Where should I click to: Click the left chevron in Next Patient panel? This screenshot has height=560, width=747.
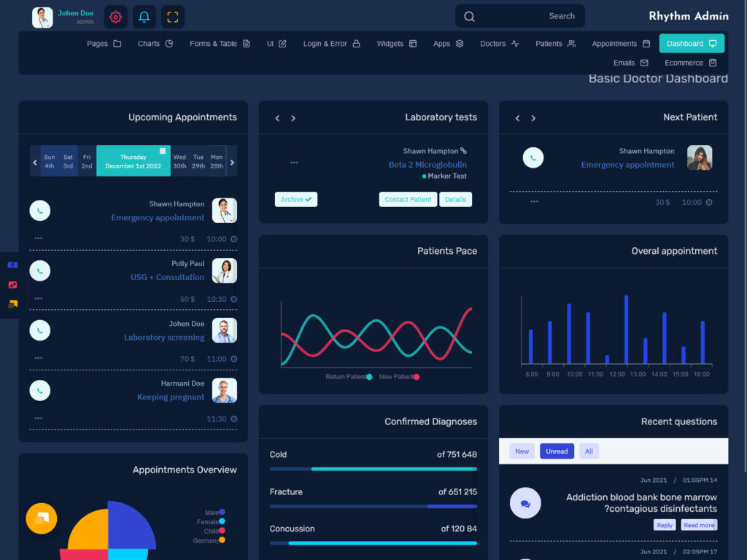tap(517, 117)
